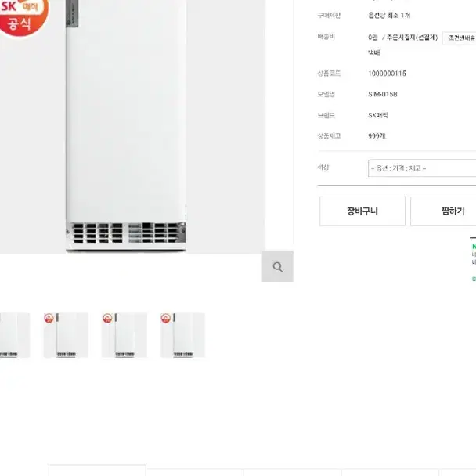Select the second product thumbnail
Screen dimensions: 476x476
tap(66, 335)
